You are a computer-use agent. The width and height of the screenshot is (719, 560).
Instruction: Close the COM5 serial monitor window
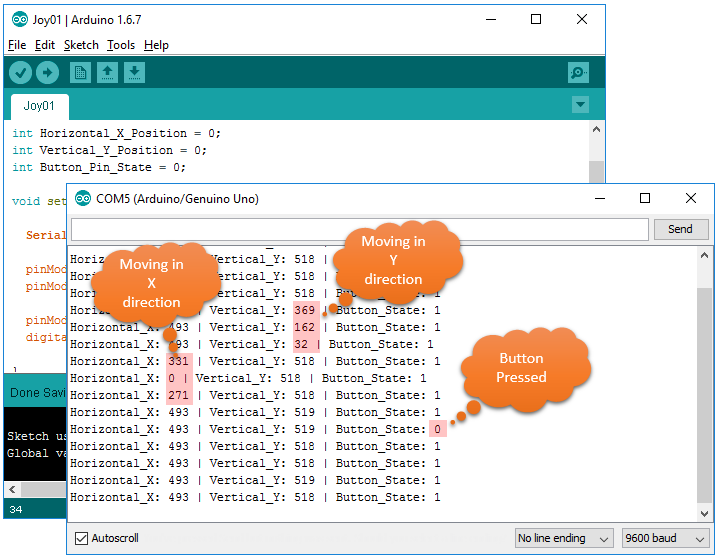click(691, 198)
